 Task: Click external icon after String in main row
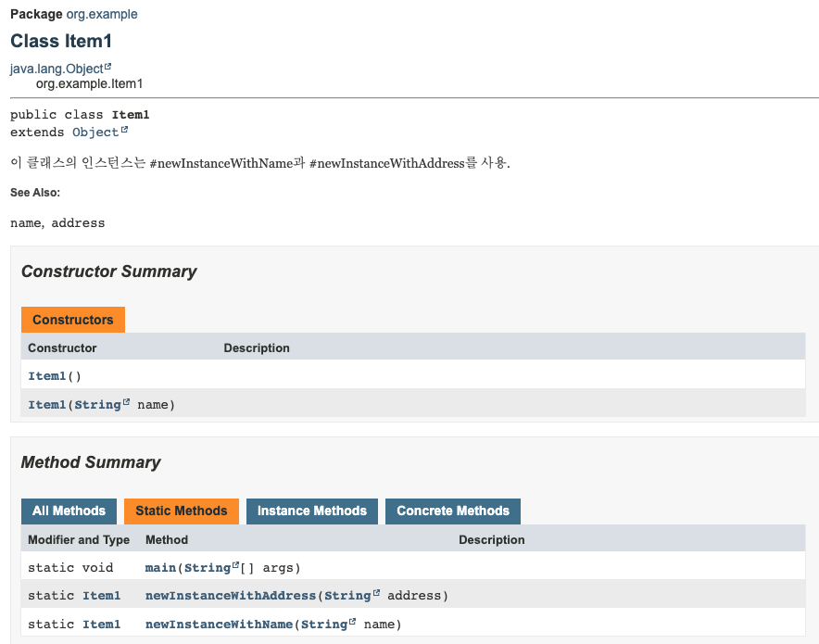[235, 565]
